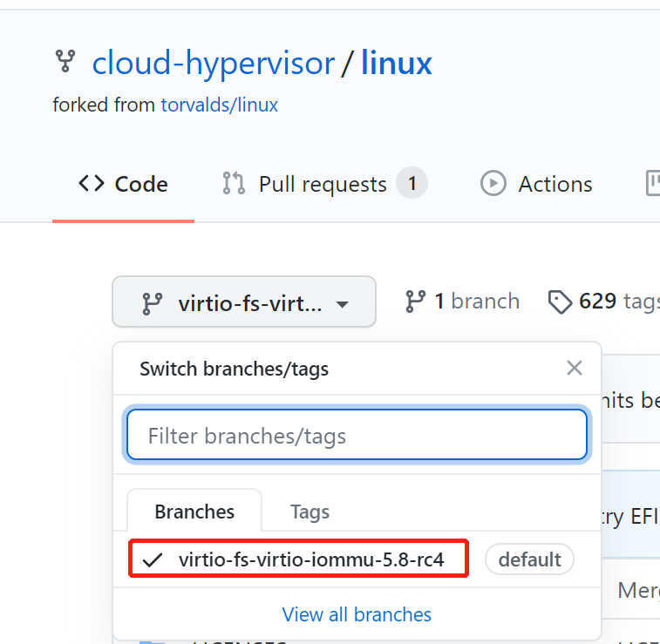Open the 629 tags link
This screenshot has height=644, width=660.
[x=603, y=302]
